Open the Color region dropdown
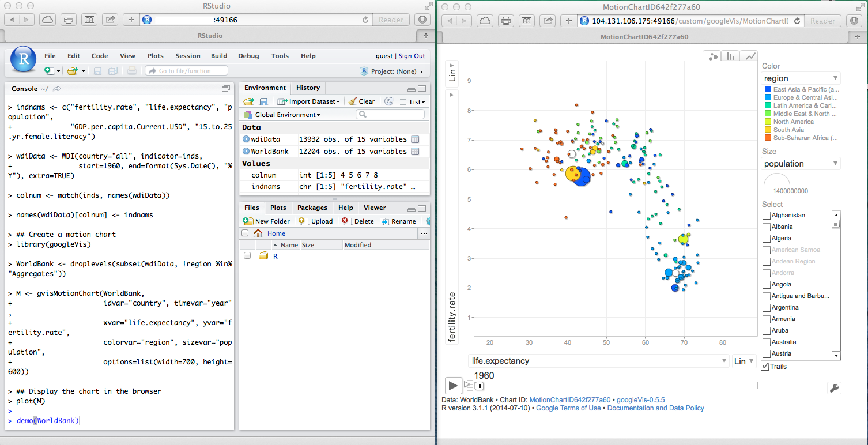 (x=801, y=78)
